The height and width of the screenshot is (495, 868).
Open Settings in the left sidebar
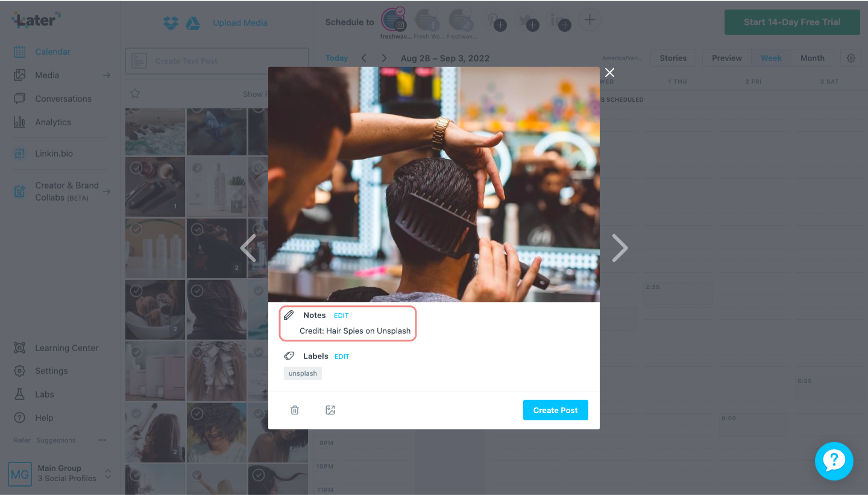point(40,371)
